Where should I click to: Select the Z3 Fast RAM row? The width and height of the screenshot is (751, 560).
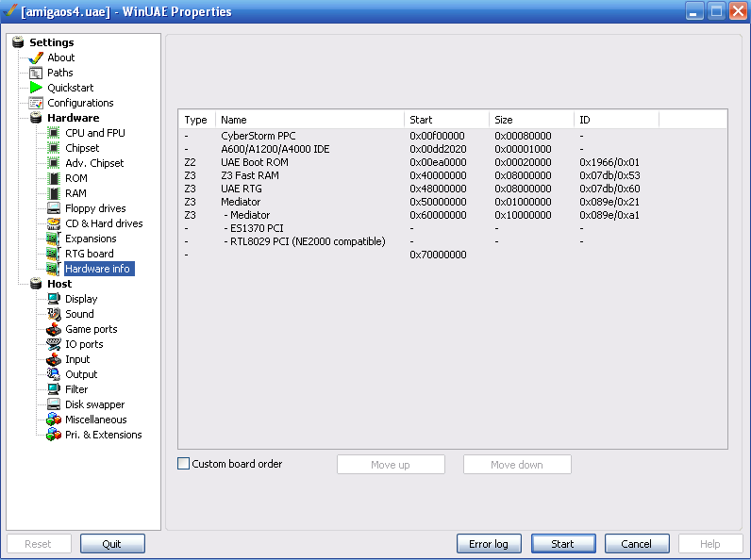tap(250, 175)
